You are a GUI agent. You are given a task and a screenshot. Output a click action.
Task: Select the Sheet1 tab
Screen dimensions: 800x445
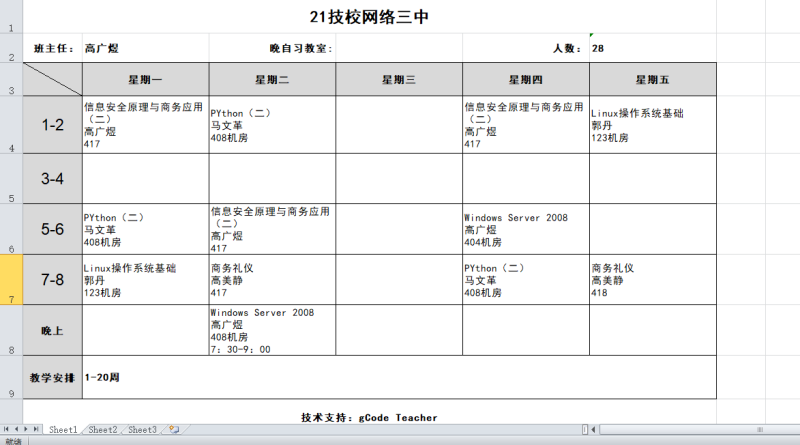[63, 429]
